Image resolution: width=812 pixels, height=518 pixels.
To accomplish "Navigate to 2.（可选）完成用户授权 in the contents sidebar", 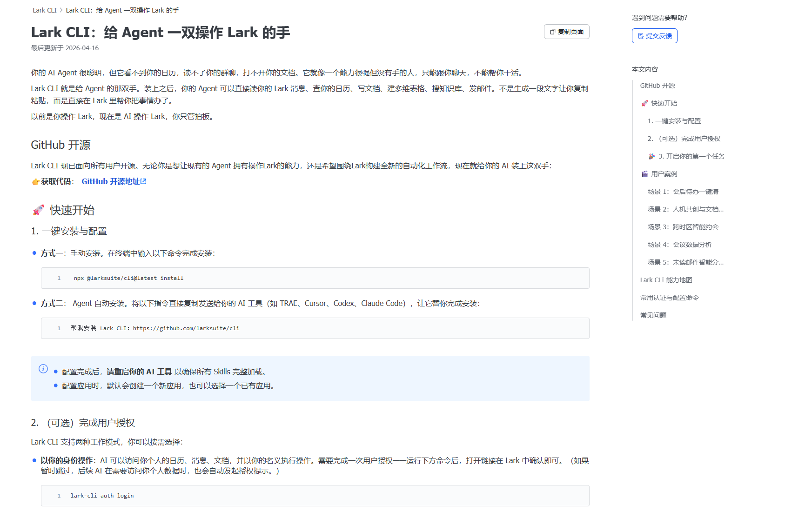I will click(x=684, y=139).
